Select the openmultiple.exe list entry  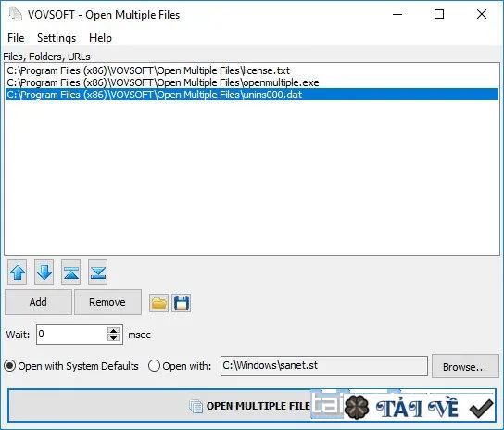tap(252, 82)
